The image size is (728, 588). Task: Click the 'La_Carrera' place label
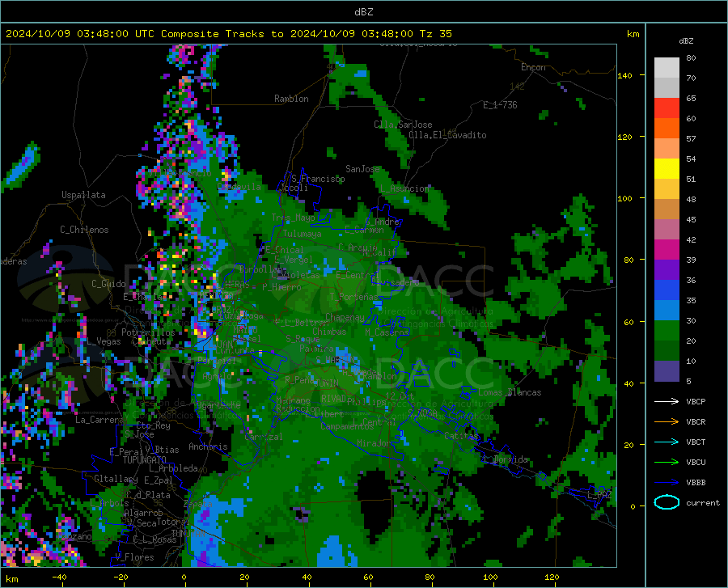click(x=99, y=420)
